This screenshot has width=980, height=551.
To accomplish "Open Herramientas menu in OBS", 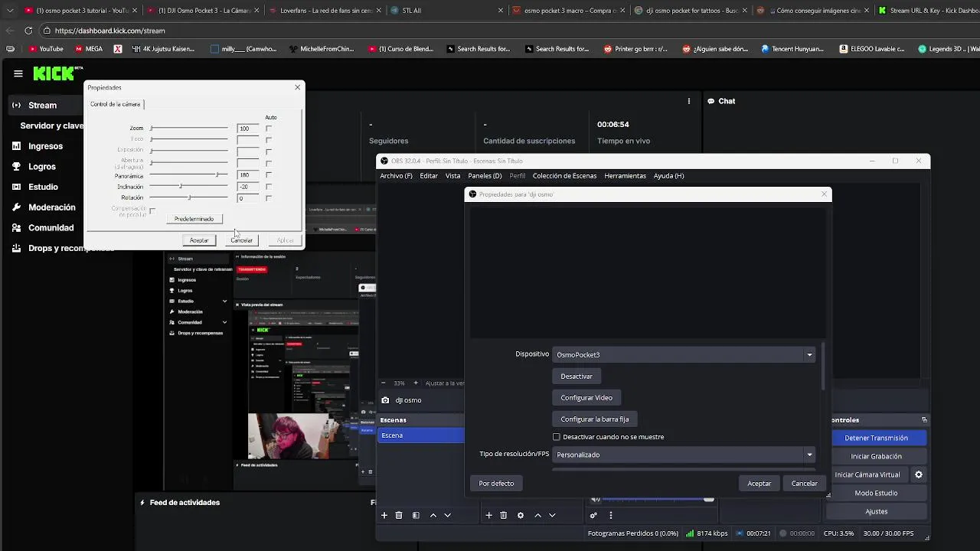I will pyautogui.click(x=625, y=176).
